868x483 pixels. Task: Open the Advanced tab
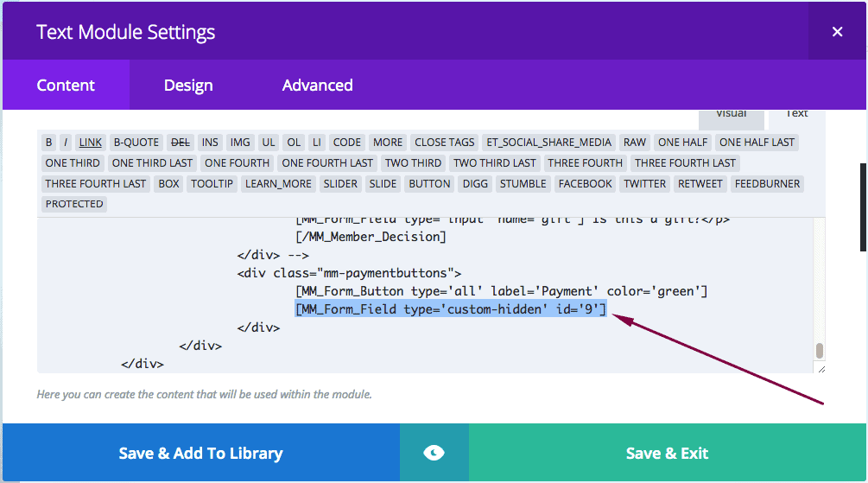[317, 86]
